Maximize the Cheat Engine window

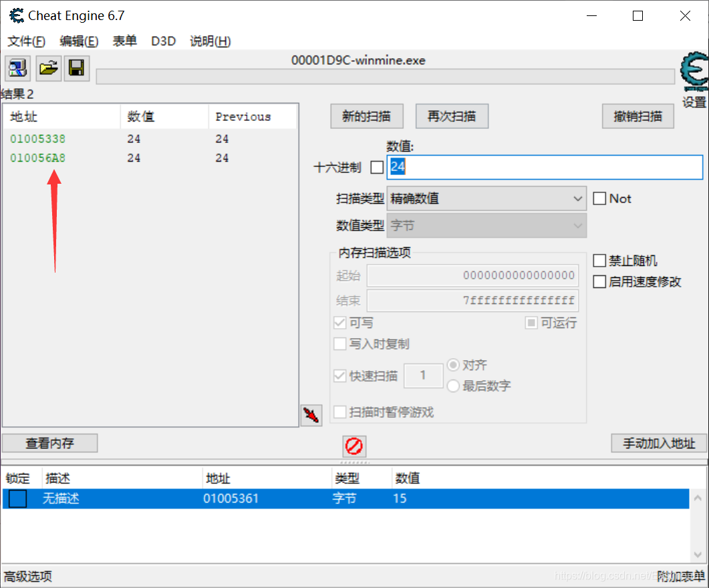click(637, 16)
